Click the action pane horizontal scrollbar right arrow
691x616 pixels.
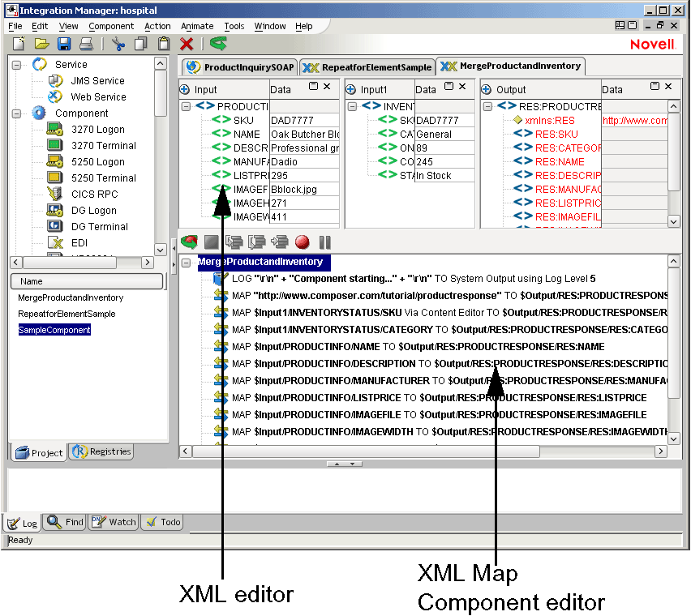tap(660, 451)
